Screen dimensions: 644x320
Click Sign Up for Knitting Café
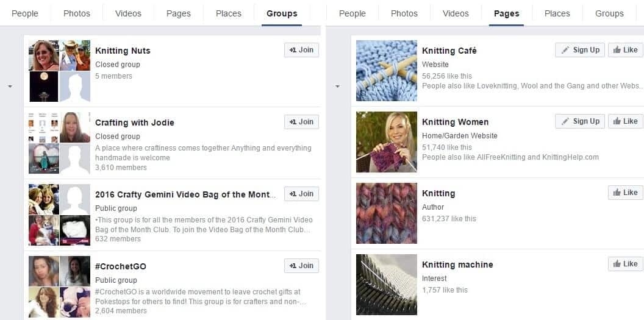click(579, 50)
